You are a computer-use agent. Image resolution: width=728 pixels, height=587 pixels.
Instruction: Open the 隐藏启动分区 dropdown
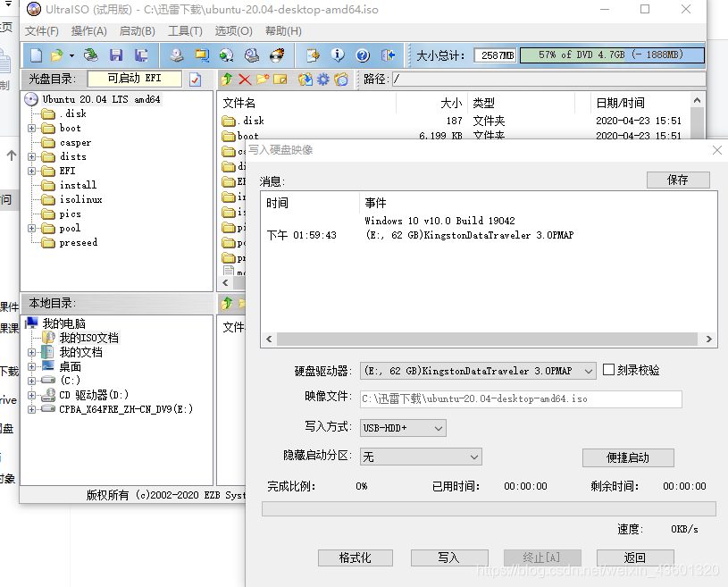coord(474,457)
